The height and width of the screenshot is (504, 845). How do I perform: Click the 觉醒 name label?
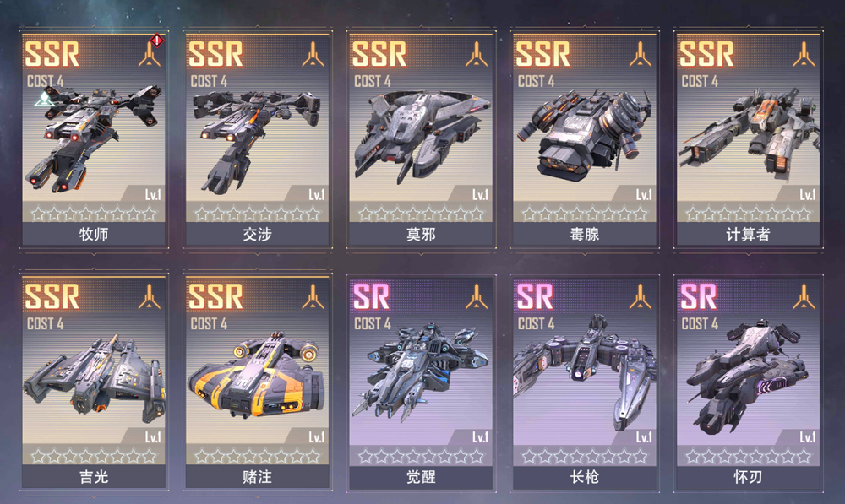coord(421,476)
